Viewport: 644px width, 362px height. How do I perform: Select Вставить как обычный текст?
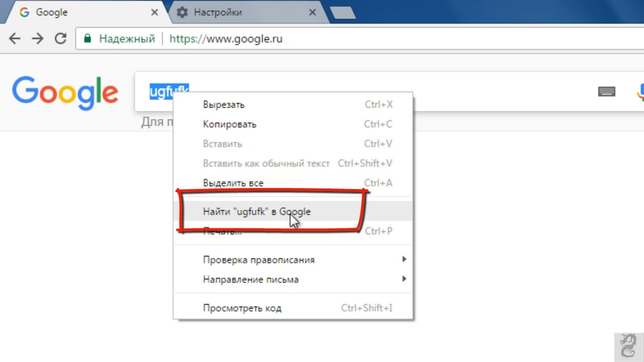[293, 163]
